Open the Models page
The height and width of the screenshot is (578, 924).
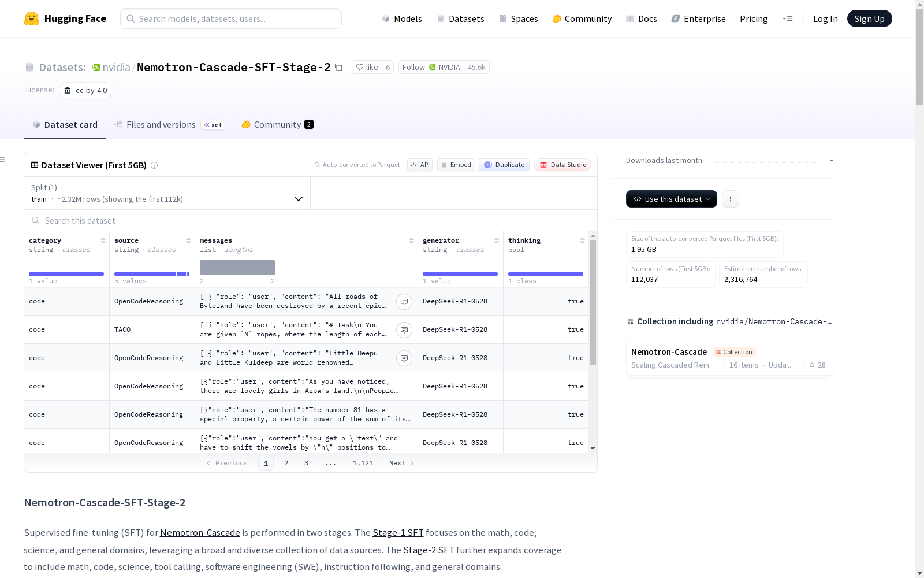point(402,18)
